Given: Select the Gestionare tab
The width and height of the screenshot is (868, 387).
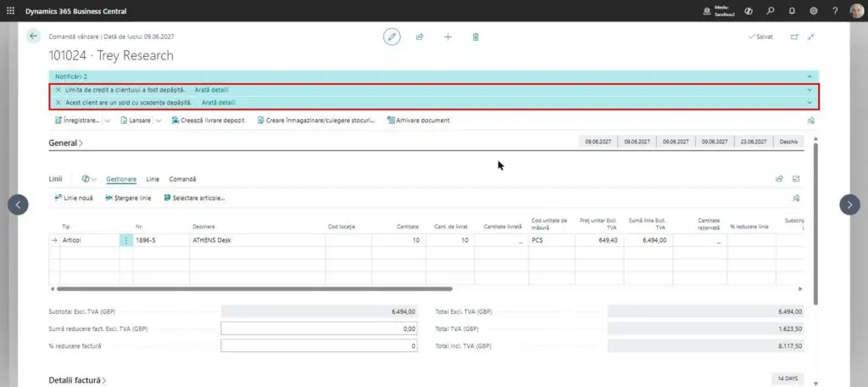Looking at the screenshot, I should coord(121,179).
